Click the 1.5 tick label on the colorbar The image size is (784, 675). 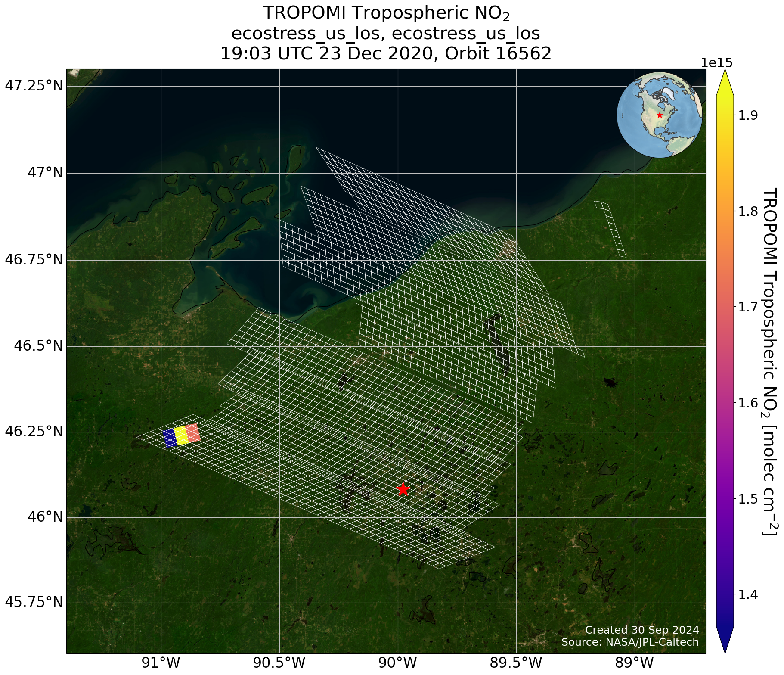tap(749, 499)
